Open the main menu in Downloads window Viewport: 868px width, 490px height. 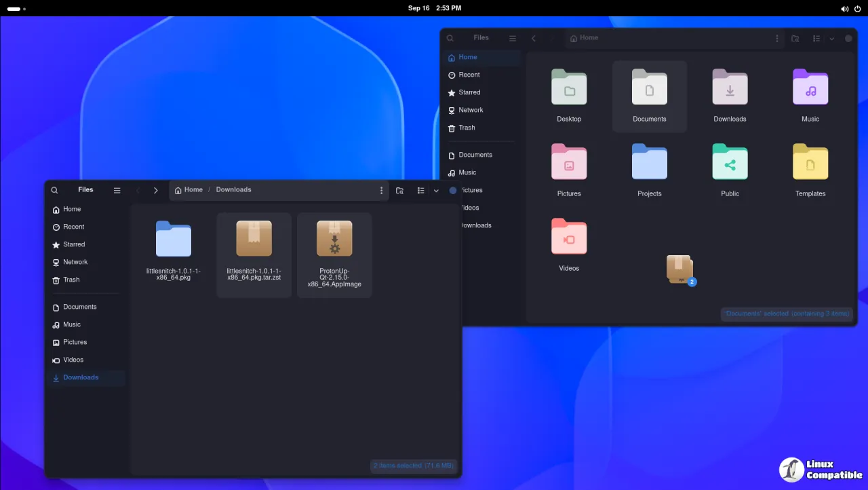[117, 191]
